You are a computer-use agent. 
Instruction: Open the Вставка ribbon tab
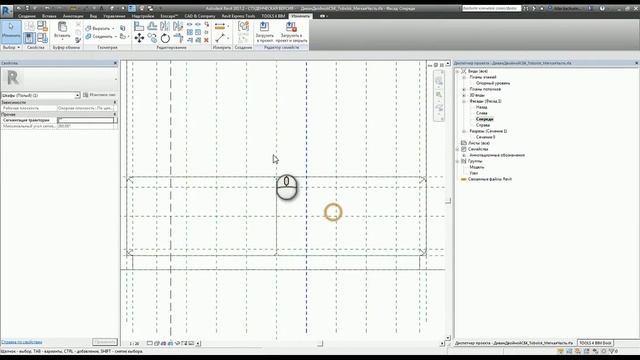point(49,16)
